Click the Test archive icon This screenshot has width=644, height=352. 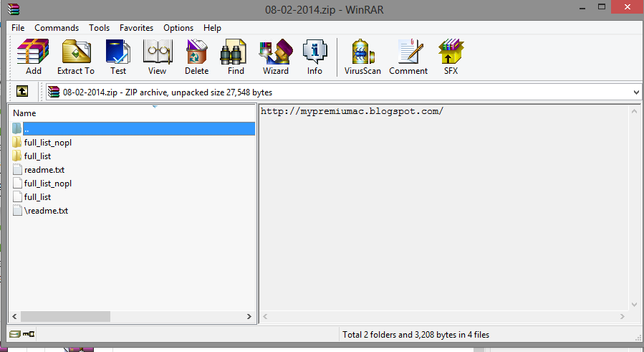[x=118, y=52]
